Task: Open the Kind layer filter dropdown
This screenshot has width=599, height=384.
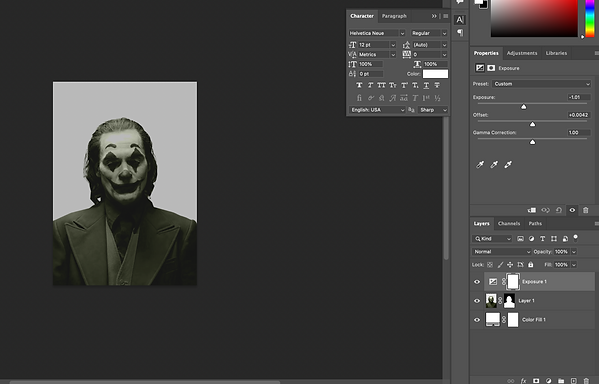Action: click(x=492, y=239)
